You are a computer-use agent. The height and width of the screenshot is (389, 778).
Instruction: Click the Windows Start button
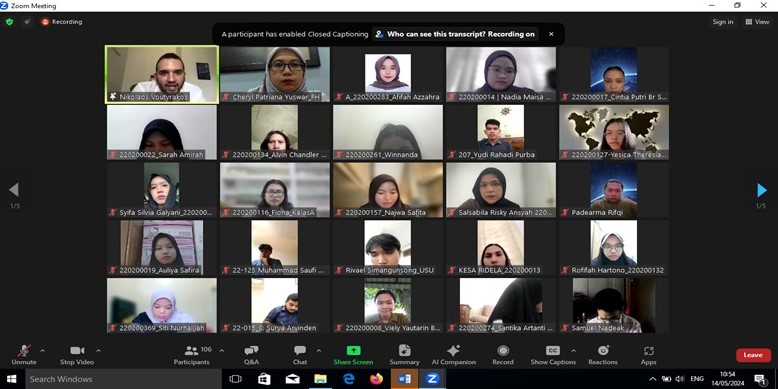[11, 379]
